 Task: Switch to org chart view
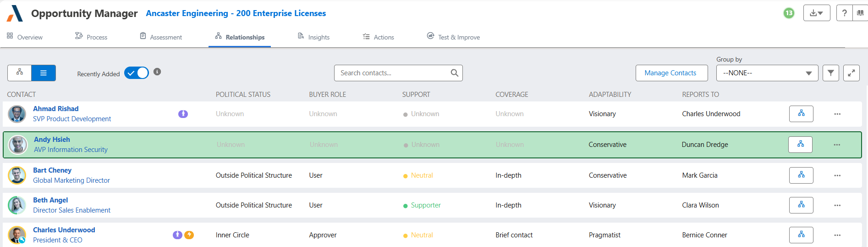pos(20,73)
